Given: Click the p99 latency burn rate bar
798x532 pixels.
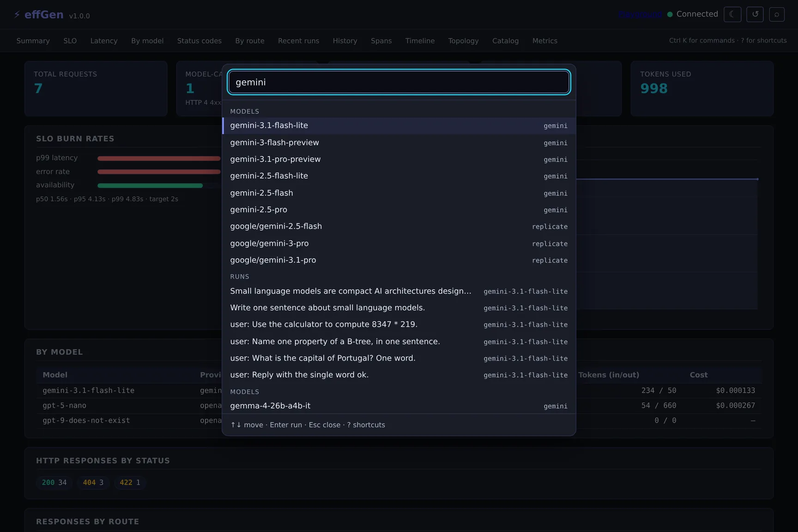Looking at the screenshot, I should click(159, 158).
